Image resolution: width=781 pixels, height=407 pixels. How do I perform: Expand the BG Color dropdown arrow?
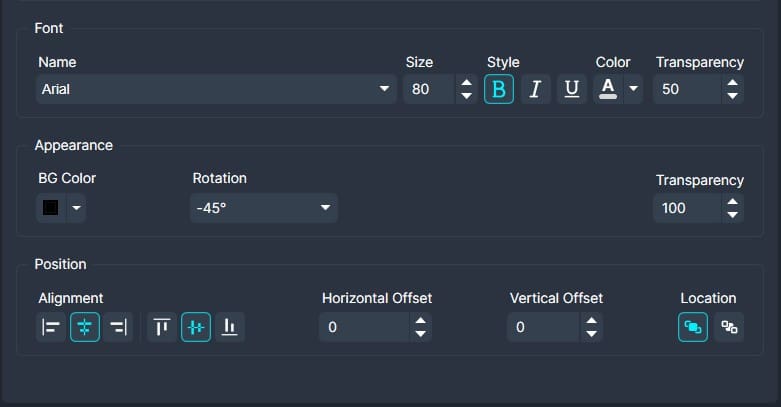(x=76, y=208)
